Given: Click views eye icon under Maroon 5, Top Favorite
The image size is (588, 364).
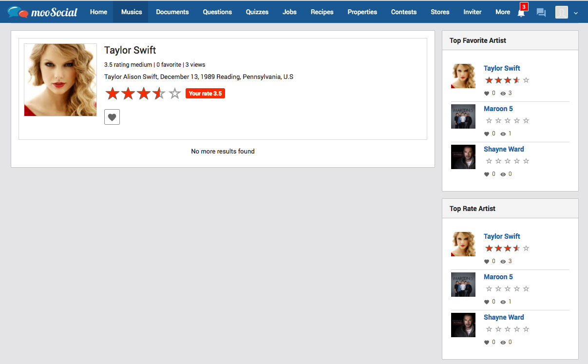Looking at the screenshot, I should click(503, 134).
